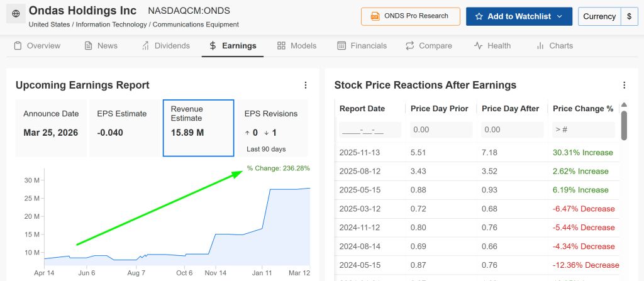
Task: Select the Announce Date card
Action: (51, 128)
